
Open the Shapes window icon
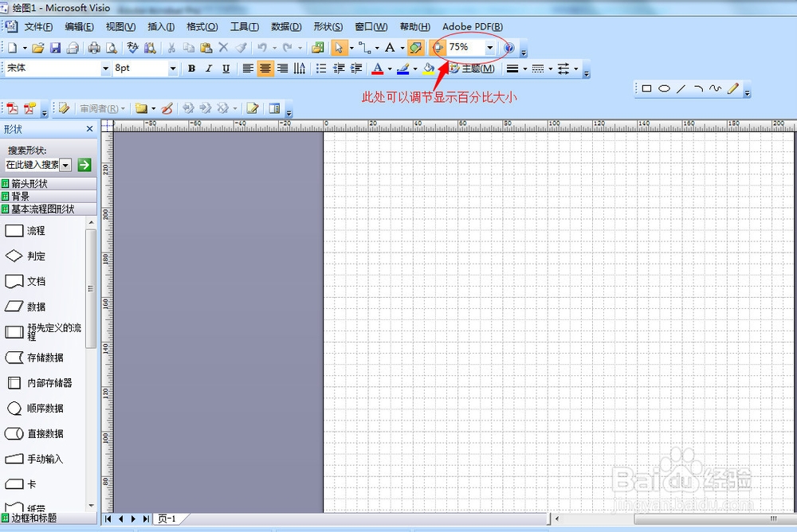click(318, 48)
